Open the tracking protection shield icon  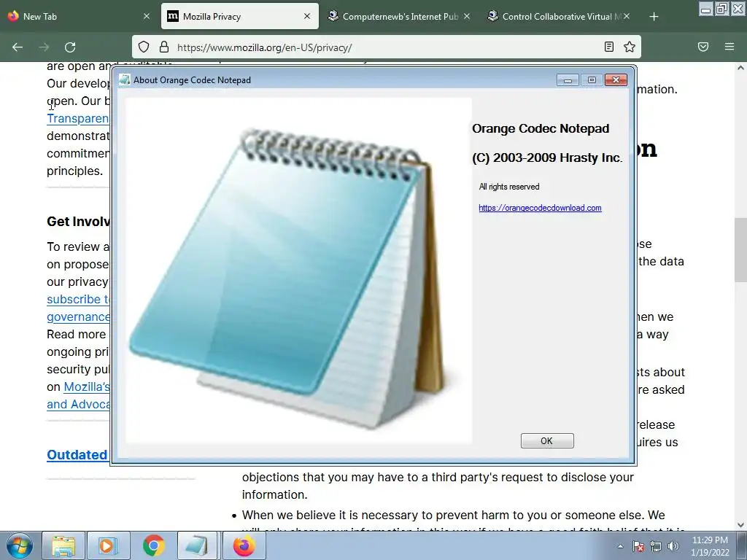144,47
